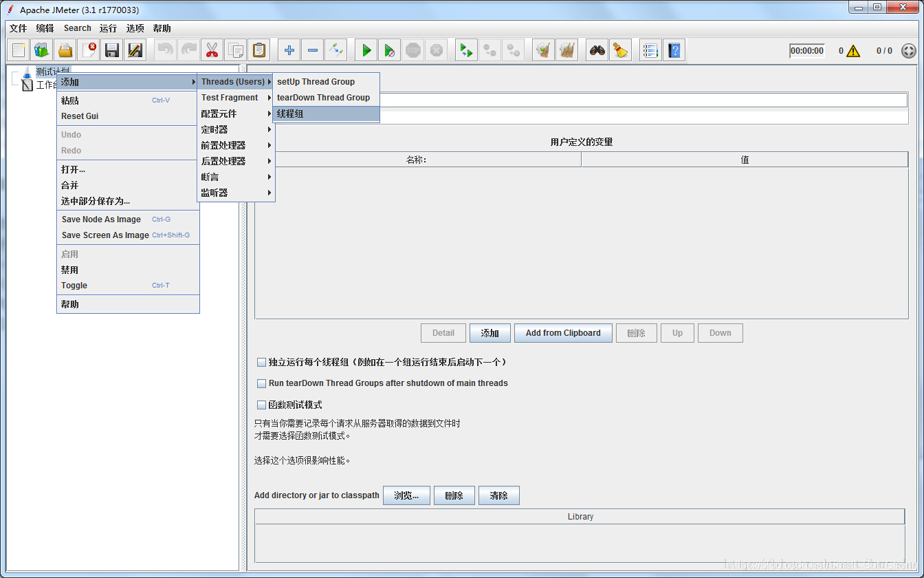This screenshot has height=578, width=924.
Task: Click Save Node As Image
Action: [128, 220]
